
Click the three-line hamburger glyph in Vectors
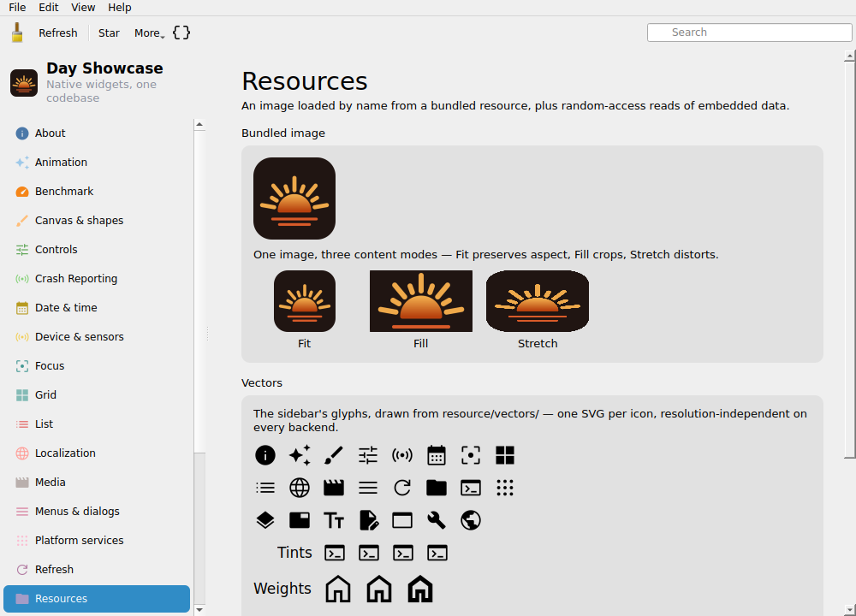click(x=368, y=488)
